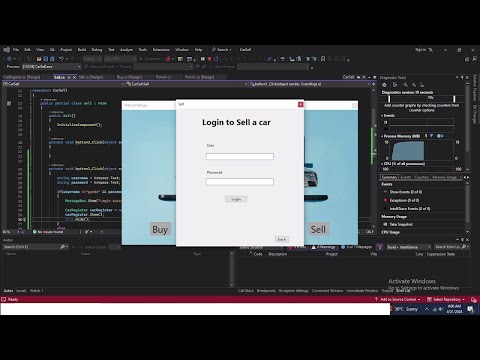Click the taskbar clock and date

(x=454, y=309)
